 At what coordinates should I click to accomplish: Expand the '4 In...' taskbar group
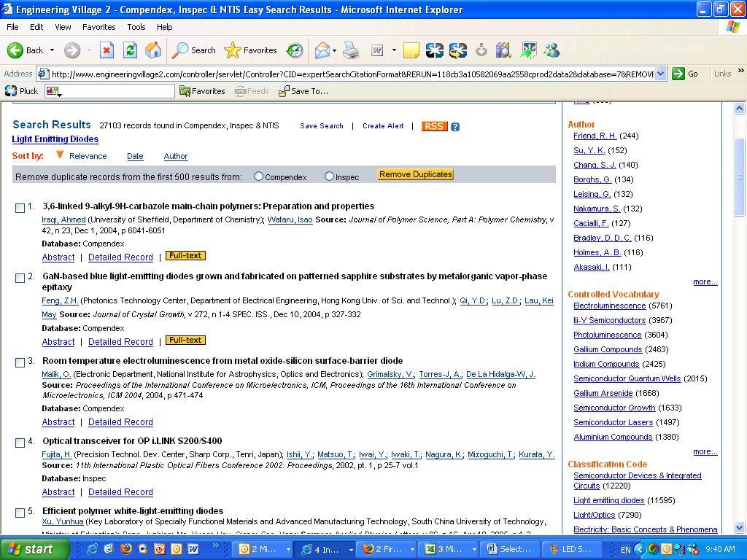click(x=351, y=550)
